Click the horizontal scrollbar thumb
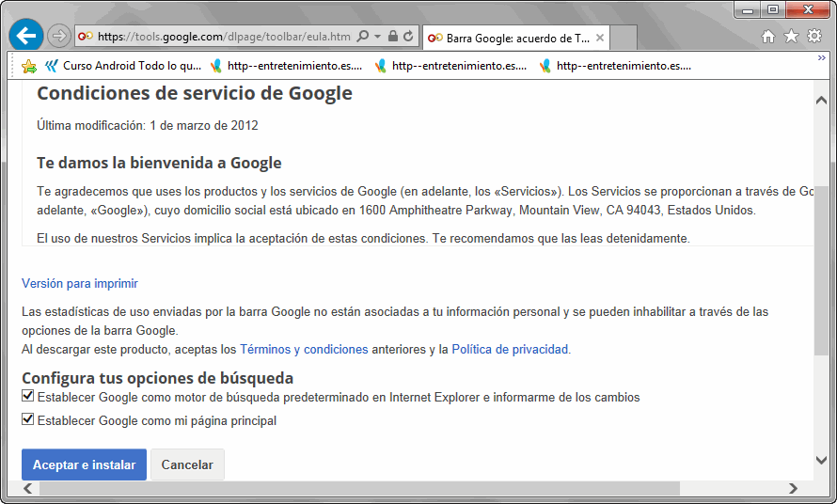The image size is (837, 504). point(360,488)
